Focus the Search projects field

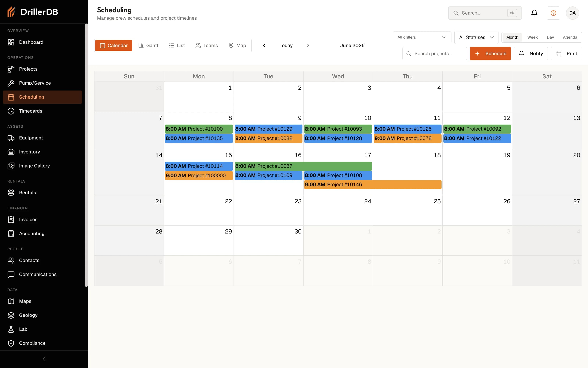click(x=434, y=54)
